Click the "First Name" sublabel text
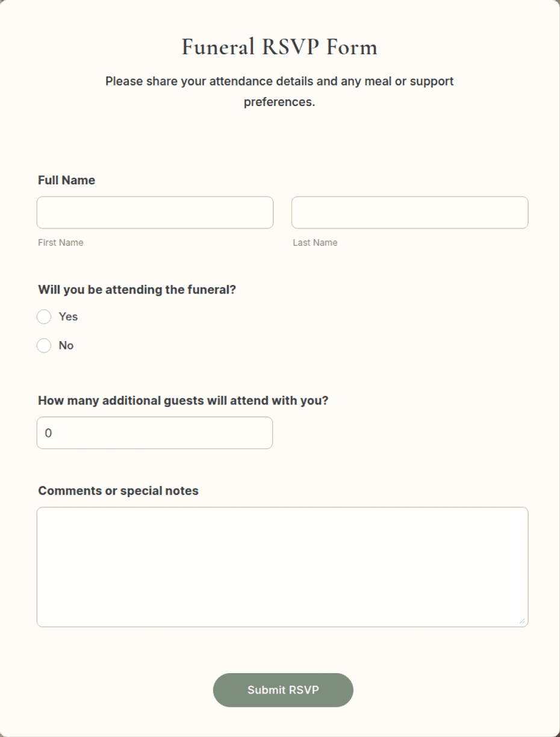 click(x=61, y=242)
